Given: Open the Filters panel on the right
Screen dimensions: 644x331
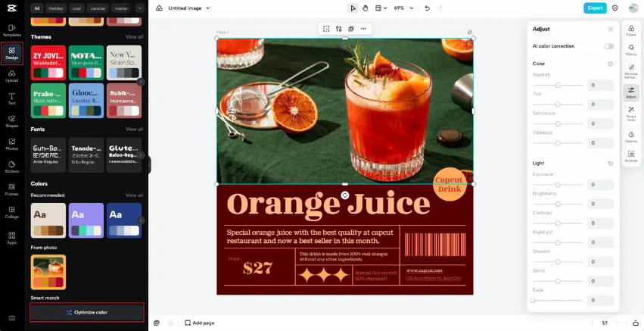Looking at the screenshot, I should pos(631,31).
